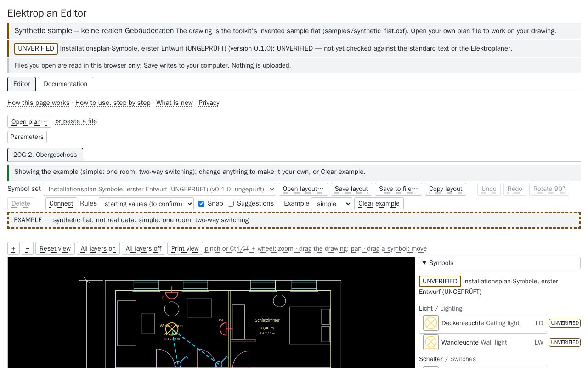Select the Deckenleuchte ceiling light symbol icon
Screen dimensions: 588x368
pos(431,323)
